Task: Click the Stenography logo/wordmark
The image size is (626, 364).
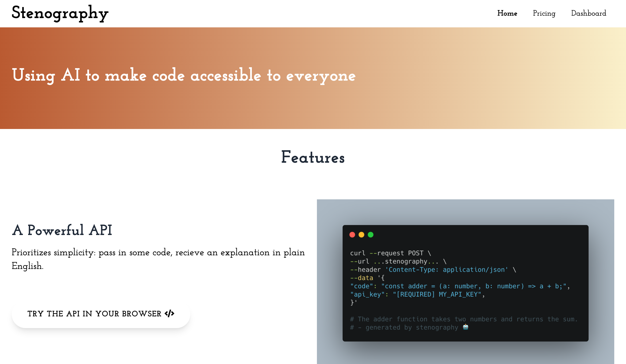Action: pyautogui.click(x=61, y=13)
